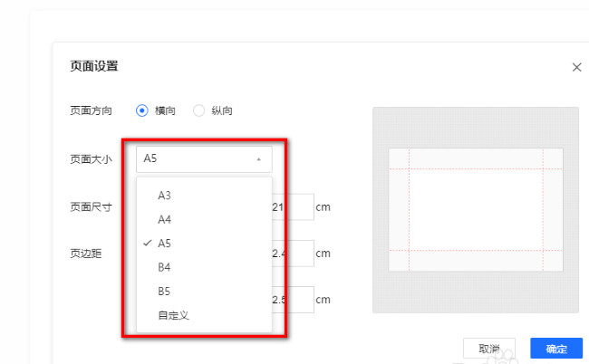The image size is (589, 364).
Task: Click the 页面设置 dialog title
Action: (x=94, y=66)
